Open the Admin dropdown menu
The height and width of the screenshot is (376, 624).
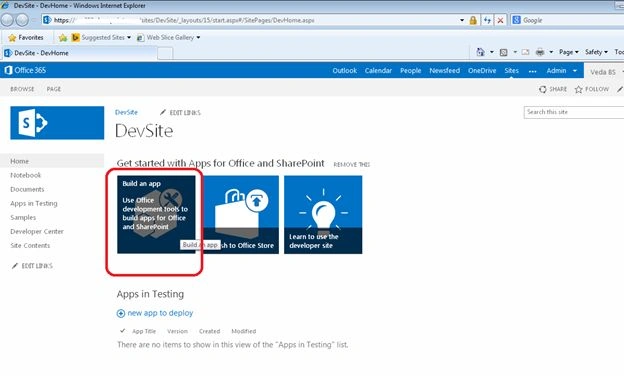[x=562, y=70]
